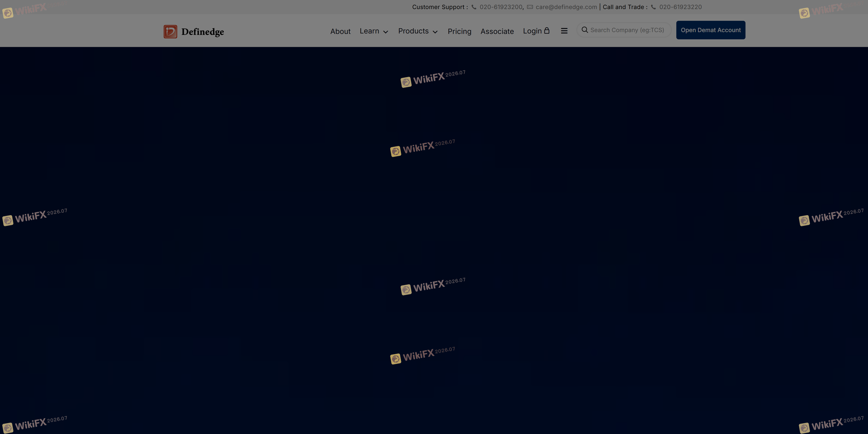Click customer support number 020-61923200

click(x=501, y=7)
